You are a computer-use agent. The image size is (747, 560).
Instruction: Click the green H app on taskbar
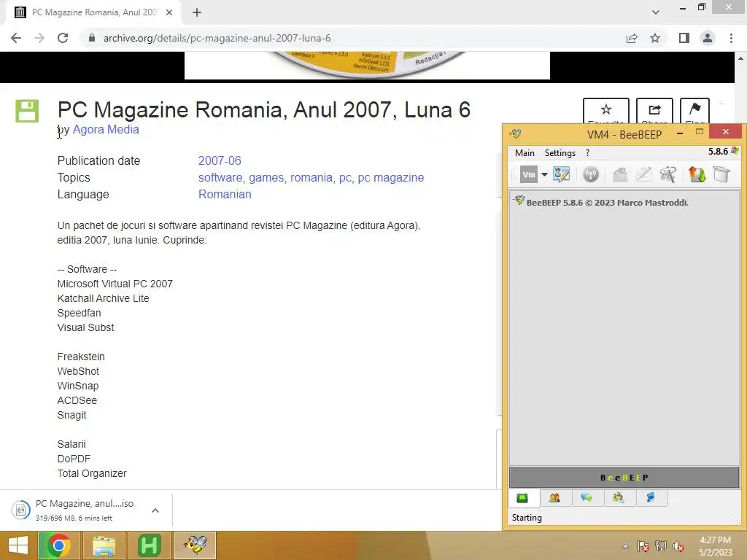coord(149,545)
